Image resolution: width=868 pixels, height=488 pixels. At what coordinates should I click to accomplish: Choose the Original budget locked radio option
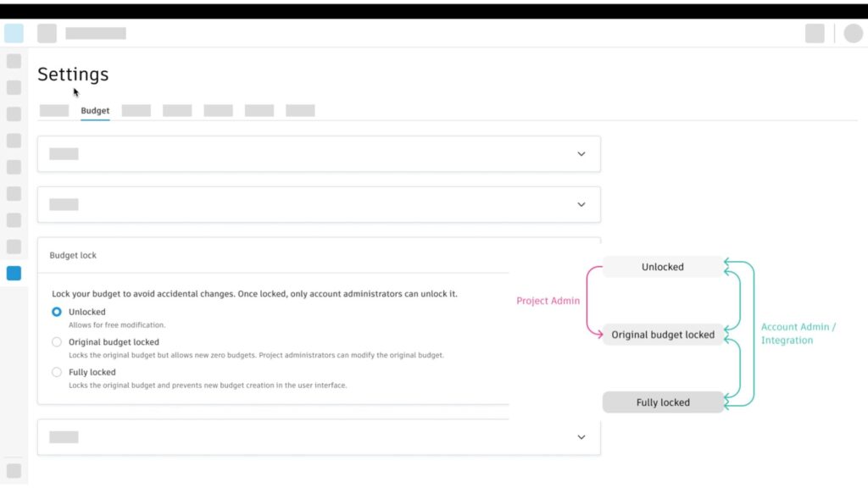[x=57, y=342]
